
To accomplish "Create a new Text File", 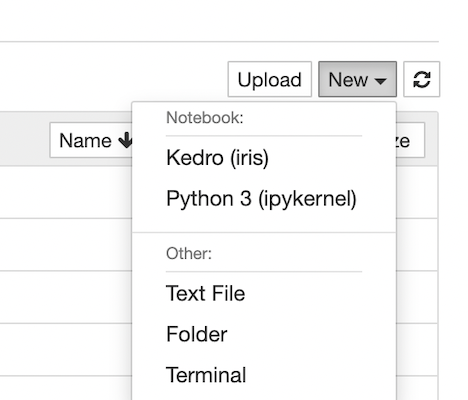I will pos(205,293).
